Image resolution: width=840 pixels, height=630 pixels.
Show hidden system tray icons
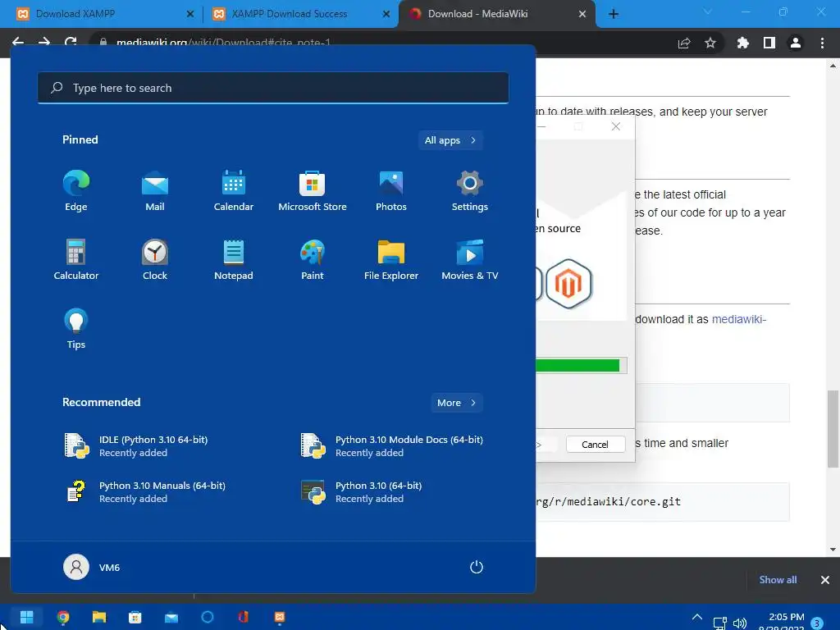[697, 618]
